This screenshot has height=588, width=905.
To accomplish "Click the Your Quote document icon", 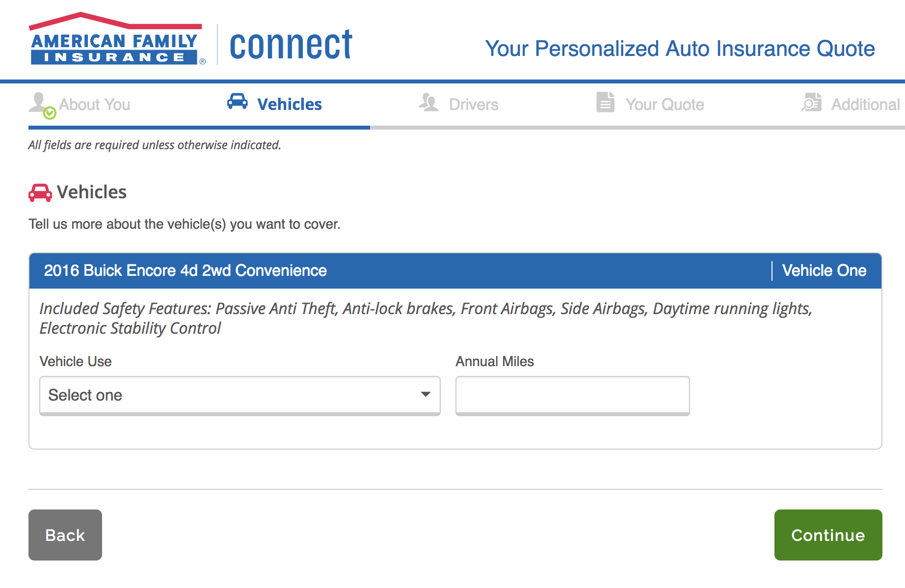I will (605, 102).
